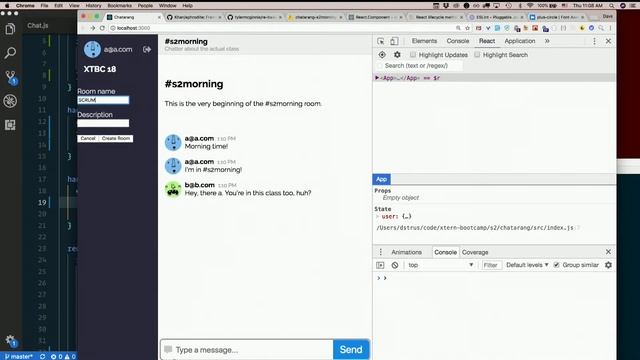
Task: Click React DevTools select component target icon
Action: point(382,55)
